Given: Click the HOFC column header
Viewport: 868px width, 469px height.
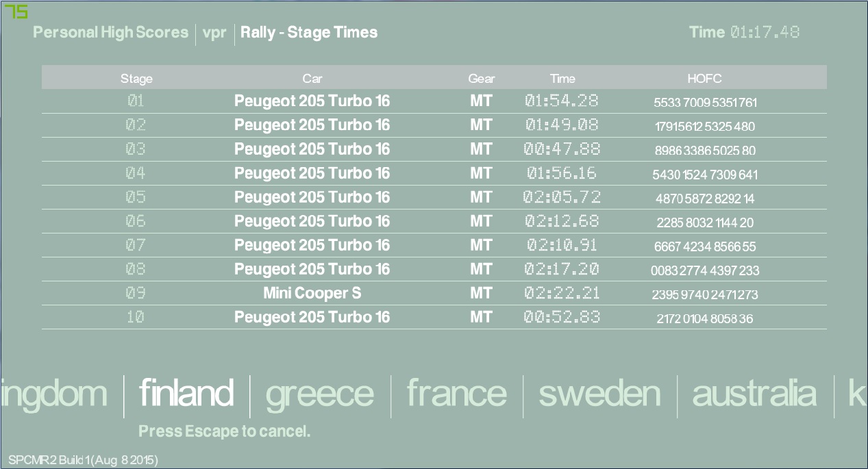Looking at the screenshot, I should (x=704, y=79).
